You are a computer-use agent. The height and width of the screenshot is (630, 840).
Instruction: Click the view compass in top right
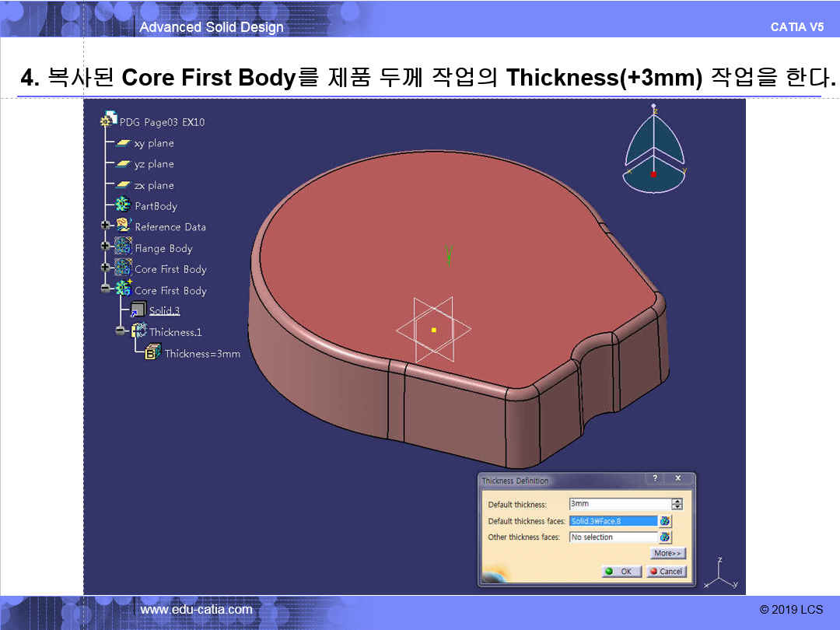[x=653, y=152]
